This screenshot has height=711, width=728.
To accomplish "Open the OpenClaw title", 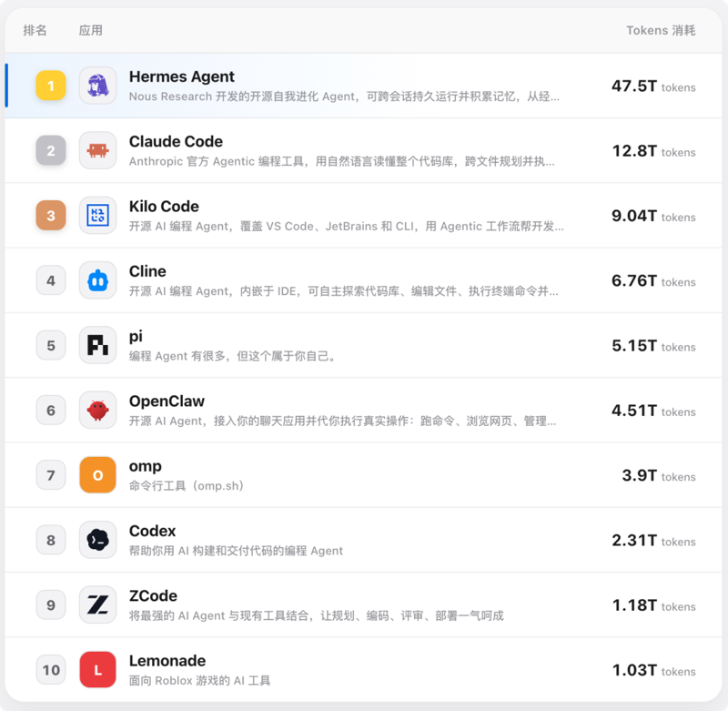I will (x=167, y=401).
